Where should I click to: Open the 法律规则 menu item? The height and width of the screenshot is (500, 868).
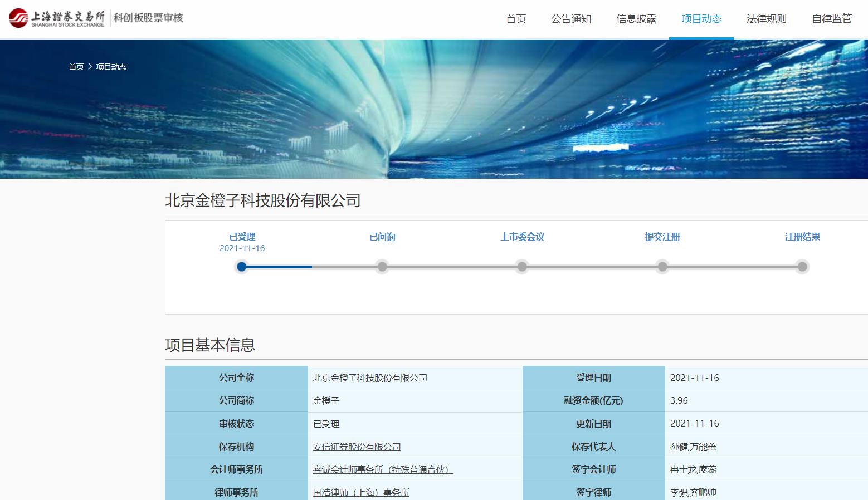point(767,19)
